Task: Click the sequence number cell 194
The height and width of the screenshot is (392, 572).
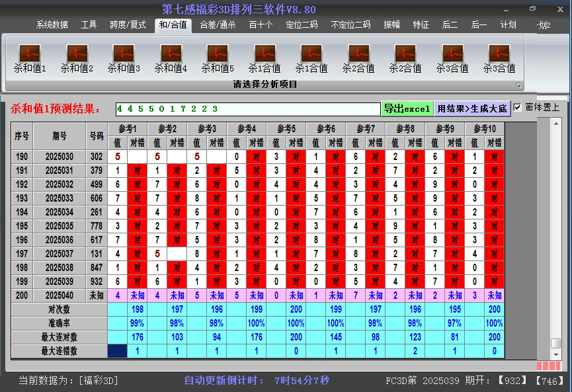Action: (22, 212)
